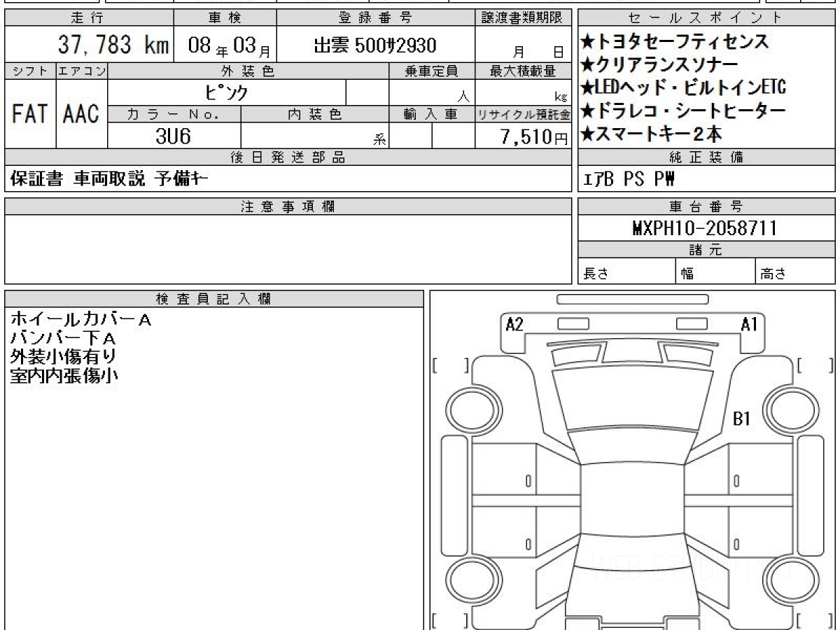Click the リサイクル預託金 label

click(x=523, y=114)
